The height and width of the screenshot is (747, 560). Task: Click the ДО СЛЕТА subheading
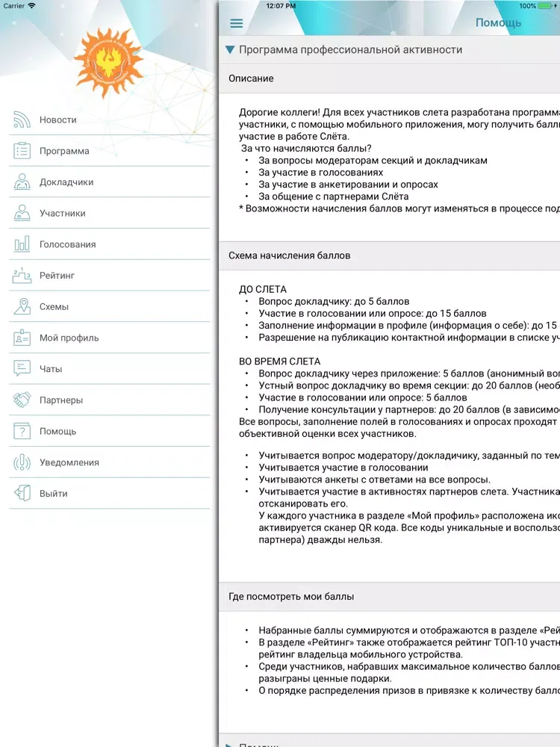[263, 289]
